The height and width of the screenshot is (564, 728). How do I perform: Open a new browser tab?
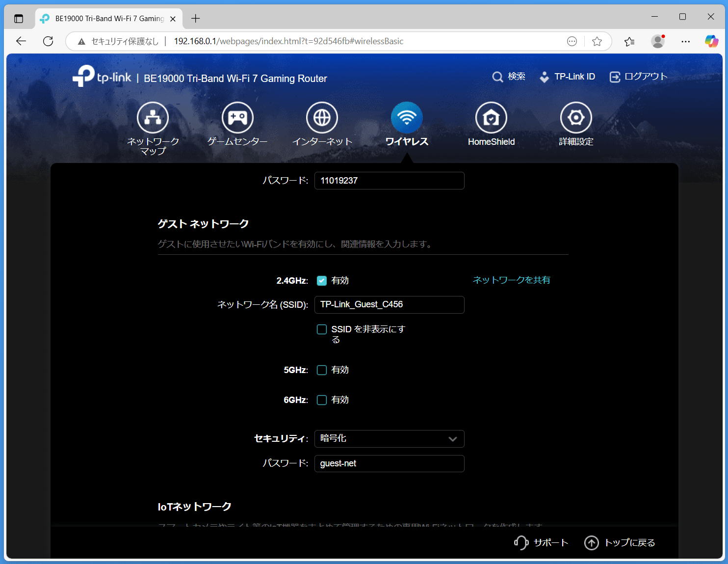tap(196, 19)
